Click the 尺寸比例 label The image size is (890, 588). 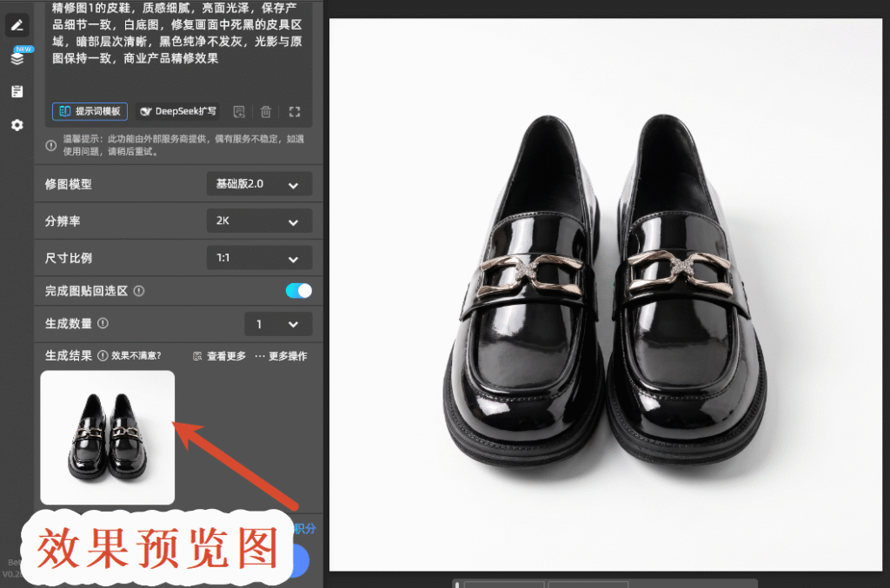[68, 258]
